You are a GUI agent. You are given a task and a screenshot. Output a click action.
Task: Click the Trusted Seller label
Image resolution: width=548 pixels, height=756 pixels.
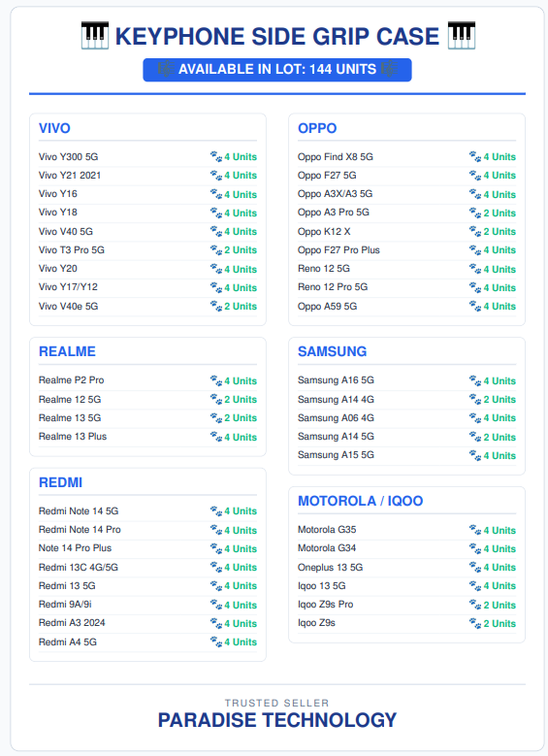pyautogui.click(x=276, y=703)
